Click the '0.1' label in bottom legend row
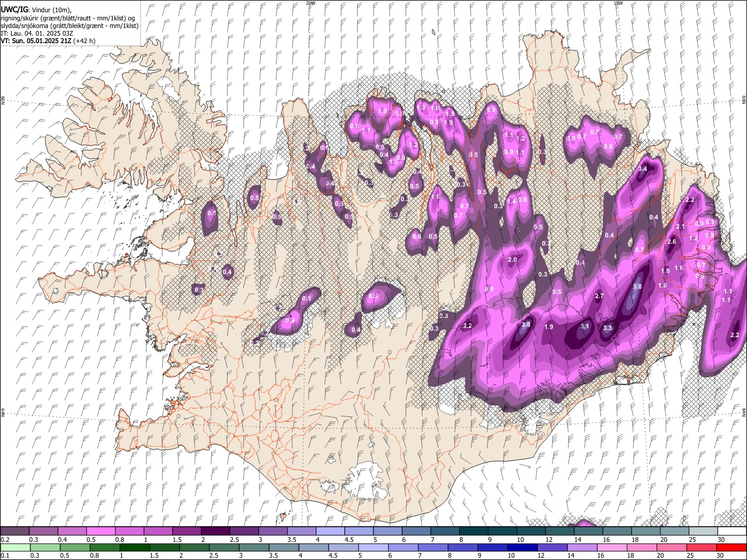The image size is (747, 560). [5, 555]
